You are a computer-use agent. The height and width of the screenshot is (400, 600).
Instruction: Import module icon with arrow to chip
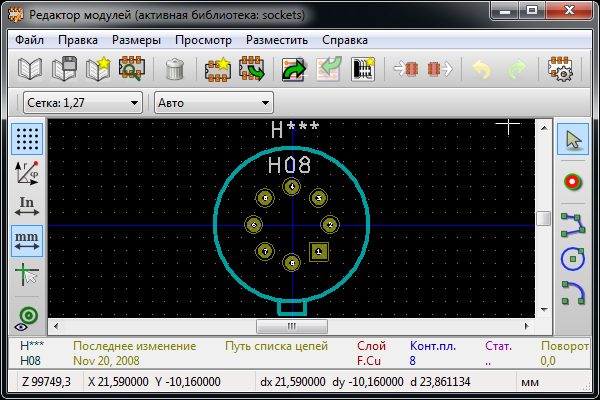[406, 69]
